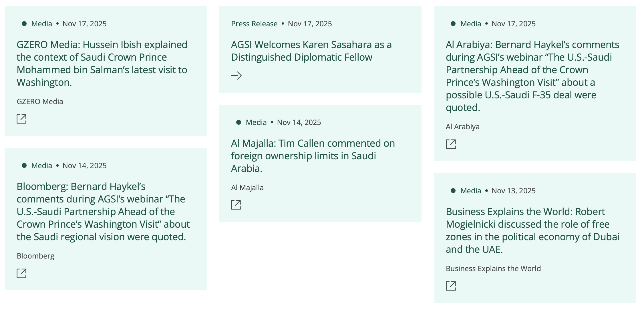Image resolution: width=644 pixels, height=310 pixels.
Task: Click the Press Release category label
Action: 254,24
